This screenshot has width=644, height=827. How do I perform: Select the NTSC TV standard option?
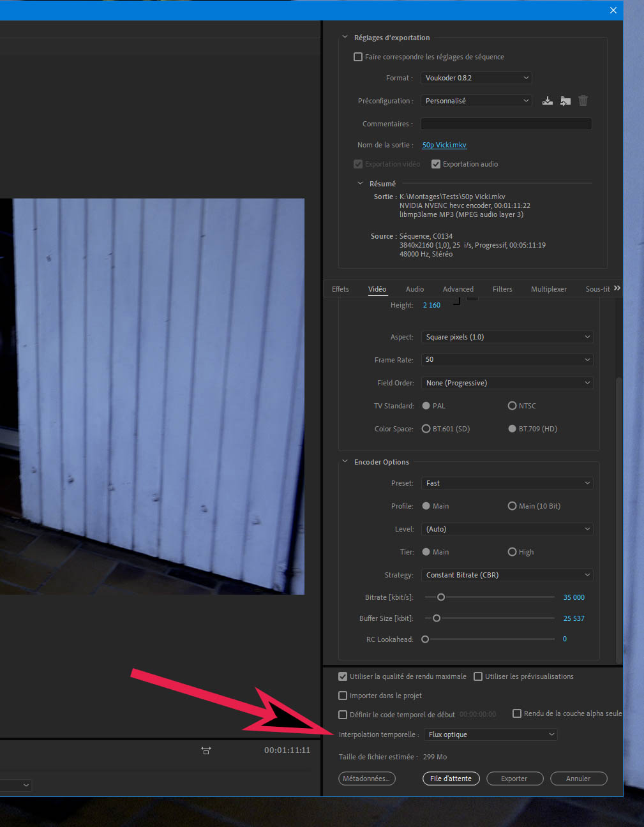pos(512,406)
